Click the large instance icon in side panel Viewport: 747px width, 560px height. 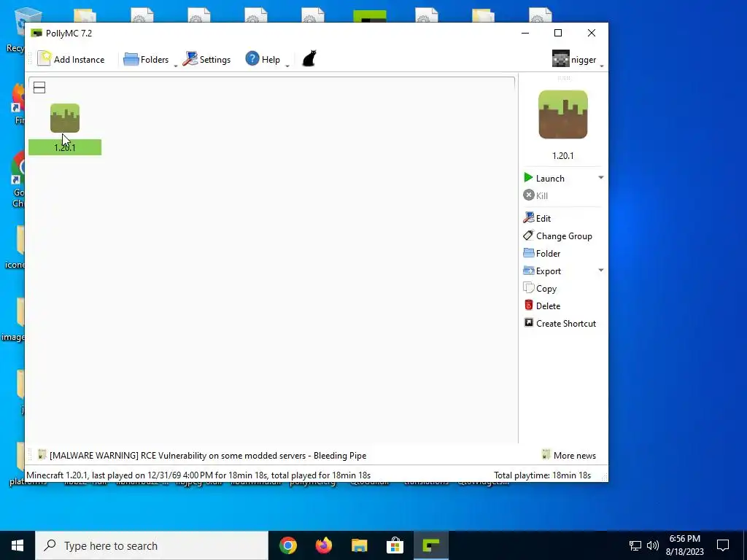tap(563, 114)
